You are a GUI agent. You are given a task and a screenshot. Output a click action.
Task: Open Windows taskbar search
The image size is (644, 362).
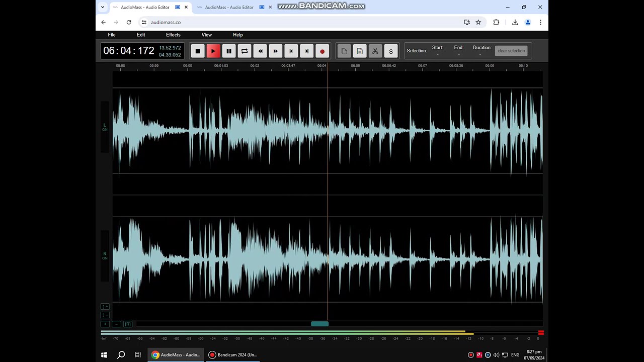pyautogui.click(x=121, y=355)
